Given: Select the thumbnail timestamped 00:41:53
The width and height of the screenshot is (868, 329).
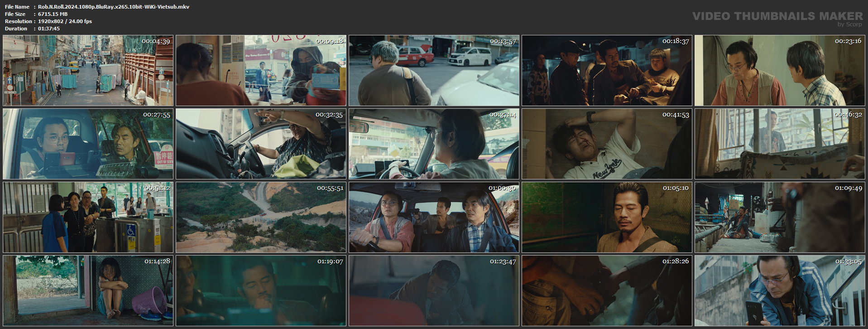Looking at the screenshot, I should 607,144.
